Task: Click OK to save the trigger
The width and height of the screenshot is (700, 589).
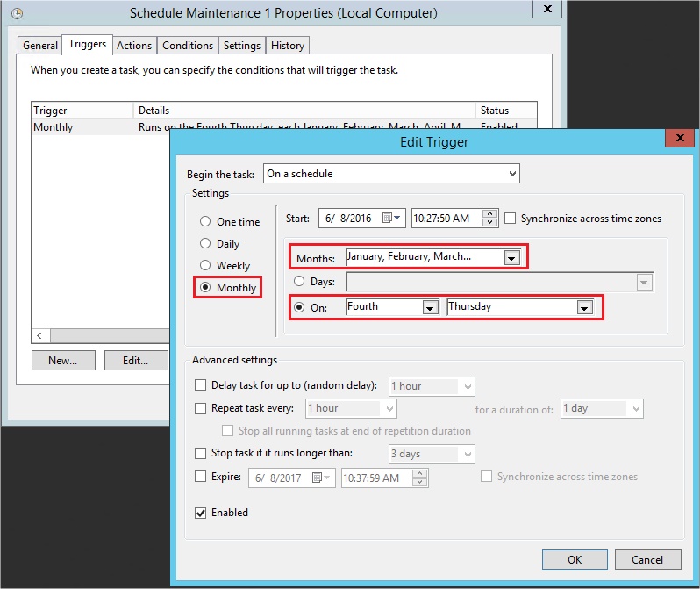Action: [575, 559]
